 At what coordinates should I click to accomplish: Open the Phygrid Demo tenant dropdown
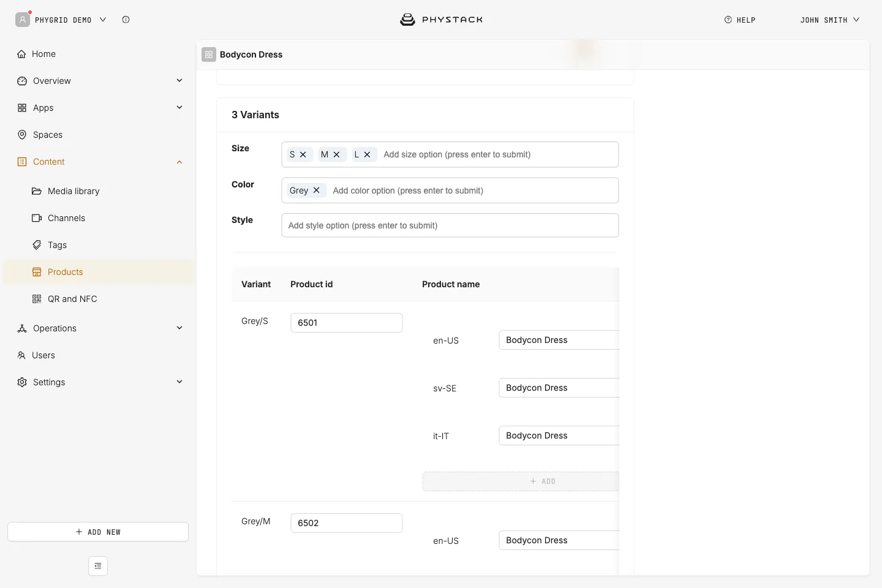tap(70, 20)
